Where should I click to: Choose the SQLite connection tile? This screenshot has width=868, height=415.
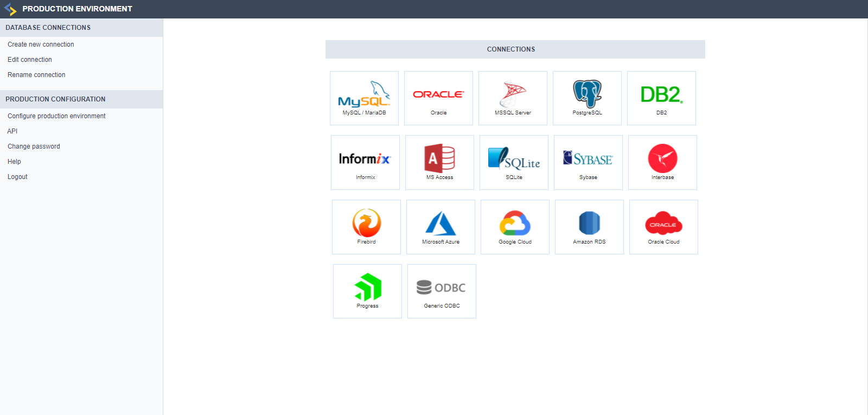(x=514, y=162)
